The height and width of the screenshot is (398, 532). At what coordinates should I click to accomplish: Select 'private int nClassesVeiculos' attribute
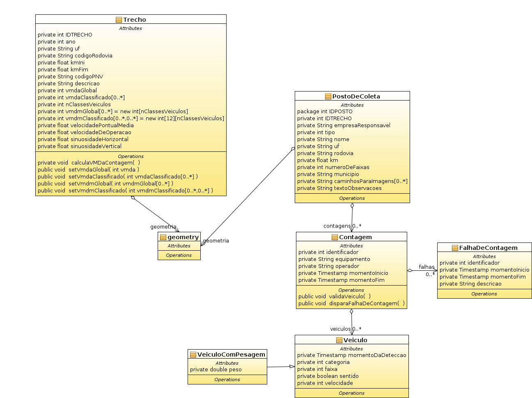[74, 105]
